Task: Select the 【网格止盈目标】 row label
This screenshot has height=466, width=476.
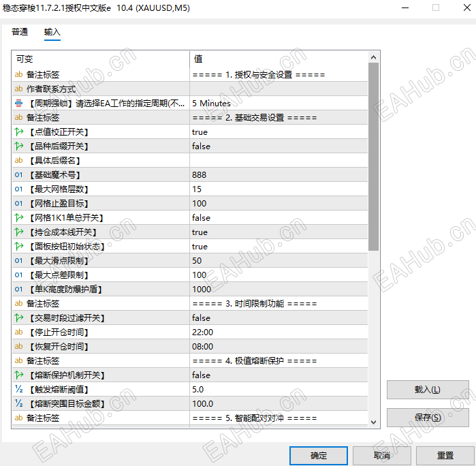Action: pyautogui.click(x=59, y=203)
